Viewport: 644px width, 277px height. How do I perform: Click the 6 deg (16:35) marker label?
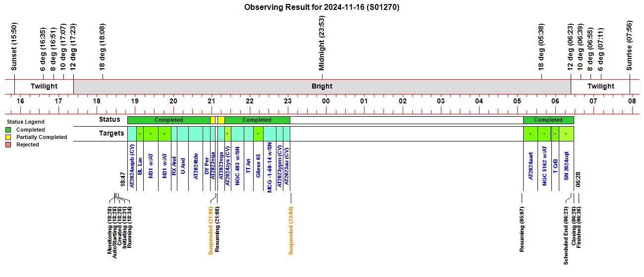(x=43, y=49)
